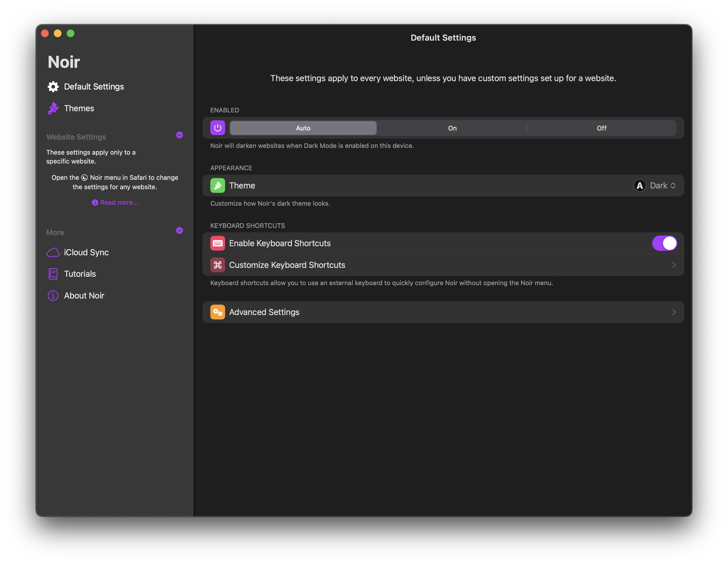Open iCloud Sync page
The width and height of the screenshot is (728, 564).
click(86, 252)
